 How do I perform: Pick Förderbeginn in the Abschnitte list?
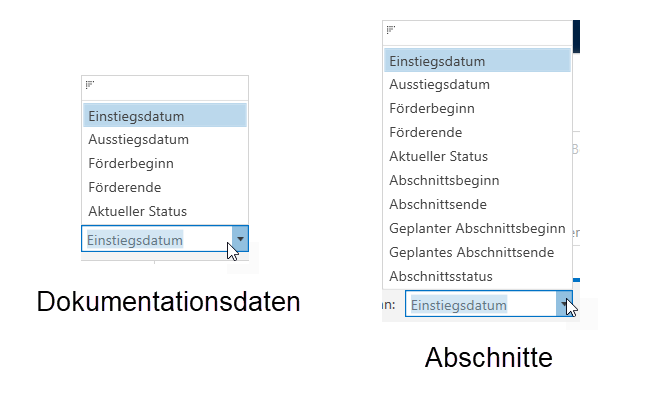432,108
